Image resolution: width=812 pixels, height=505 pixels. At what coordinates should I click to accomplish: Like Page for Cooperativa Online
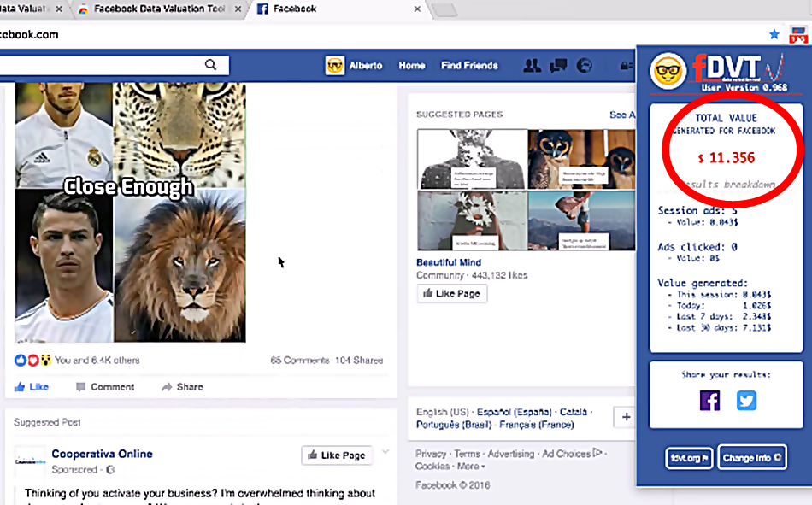337,455
